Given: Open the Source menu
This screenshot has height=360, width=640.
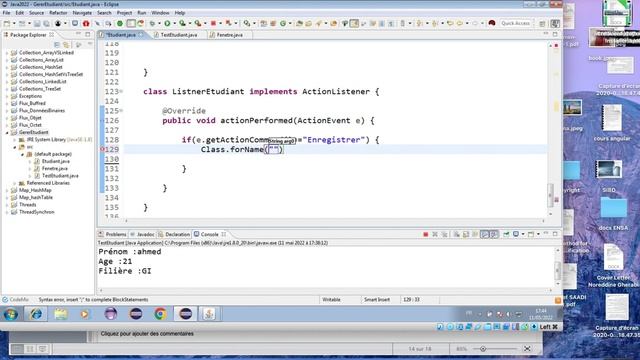Looking at the screenshot, I should (36, 13).
